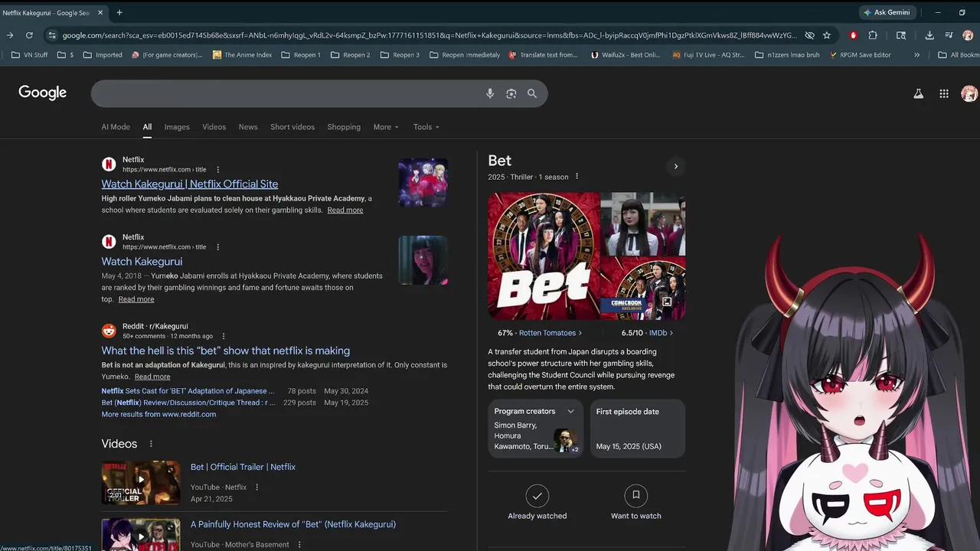The width and height of the screenshot is (980, 551).
Task: Mark Bet as Already watched
Action: [x=537, y=502]
